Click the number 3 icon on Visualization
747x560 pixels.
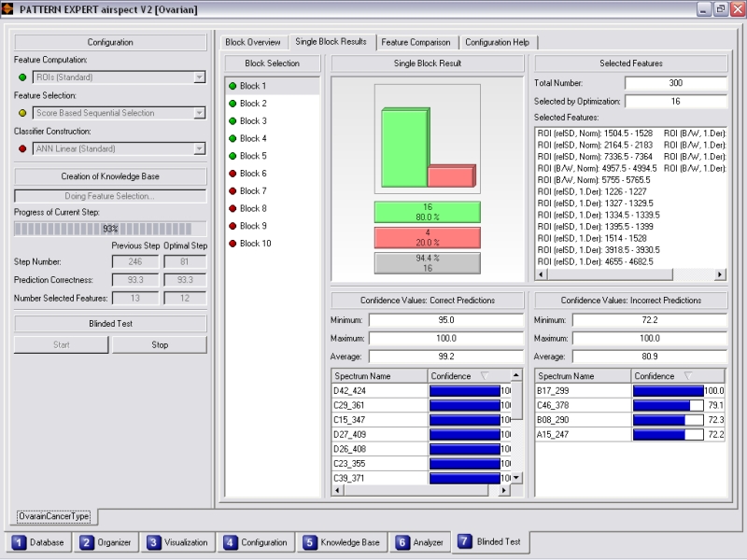coord(155,542)
